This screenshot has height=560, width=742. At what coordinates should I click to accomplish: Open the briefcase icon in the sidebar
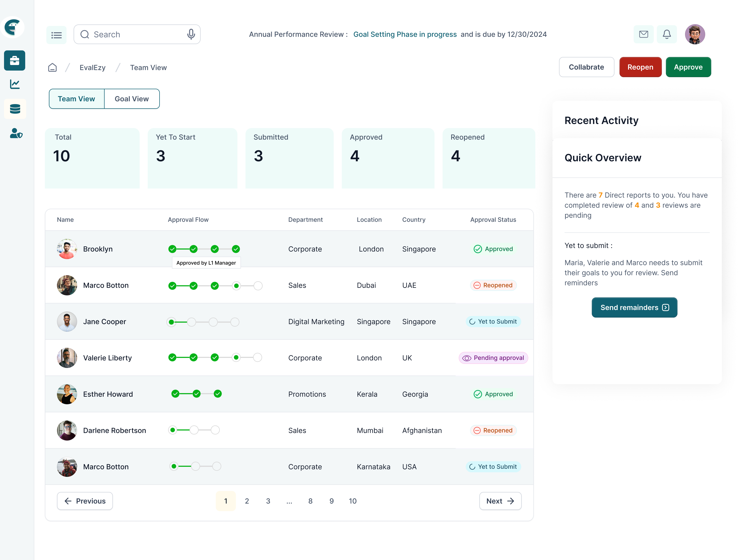click(14, 60)
